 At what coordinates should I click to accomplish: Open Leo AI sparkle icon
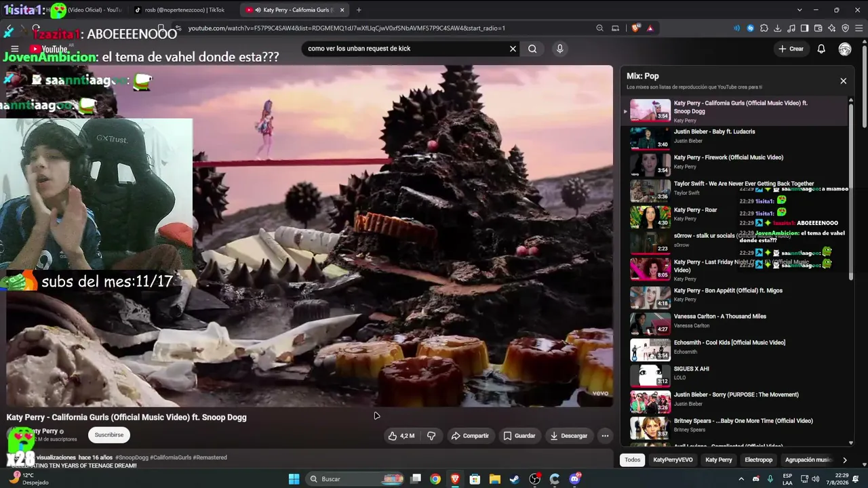[x=832, y=28]
